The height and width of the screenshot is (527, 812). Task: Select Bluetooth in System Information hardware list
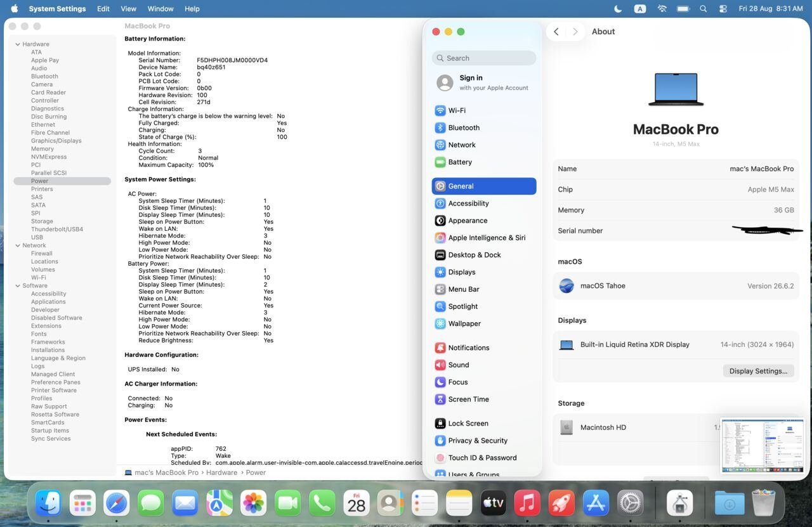(x=44, y=76)
